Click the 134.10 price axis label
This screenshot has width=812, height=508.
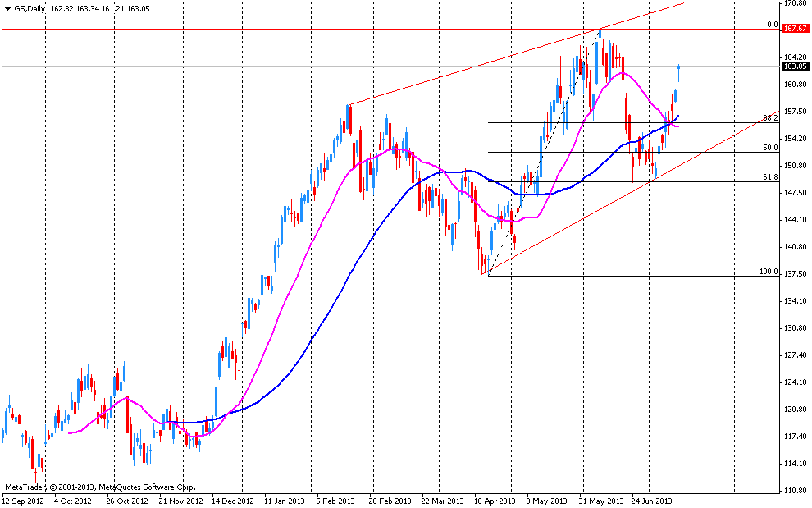click(796, 300)
